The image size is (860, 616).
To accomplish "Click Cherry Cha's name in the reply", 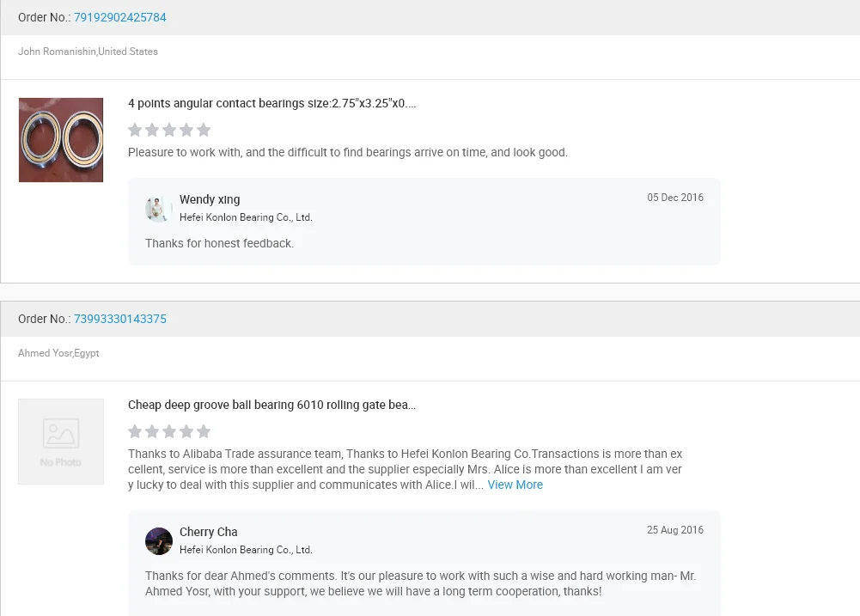I will 208,532.
